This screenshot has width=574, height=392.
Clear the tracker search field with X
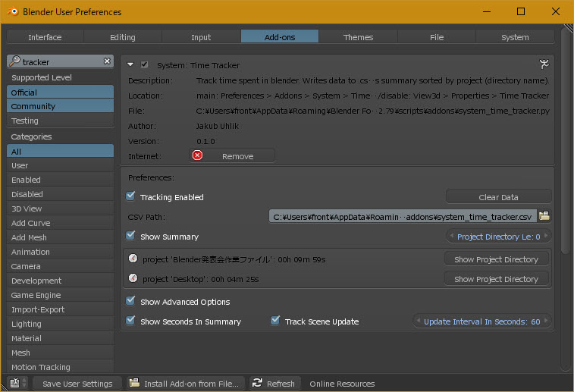[107, 61]
